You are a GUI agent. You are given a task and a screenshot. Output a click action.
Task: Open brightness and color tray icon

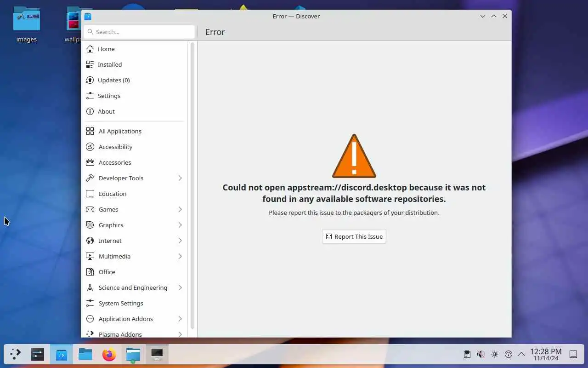(494, 354)
